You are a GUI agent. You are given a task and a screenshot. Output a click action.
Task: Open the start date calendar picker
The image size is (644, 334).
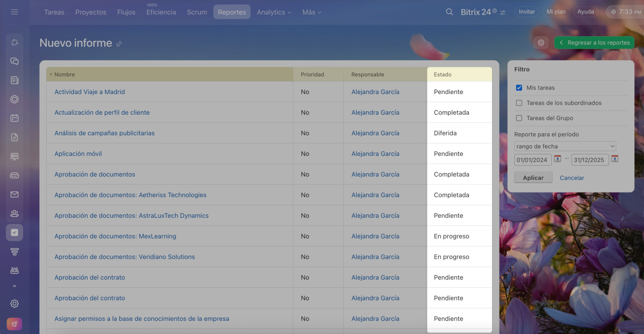[557, 159]
